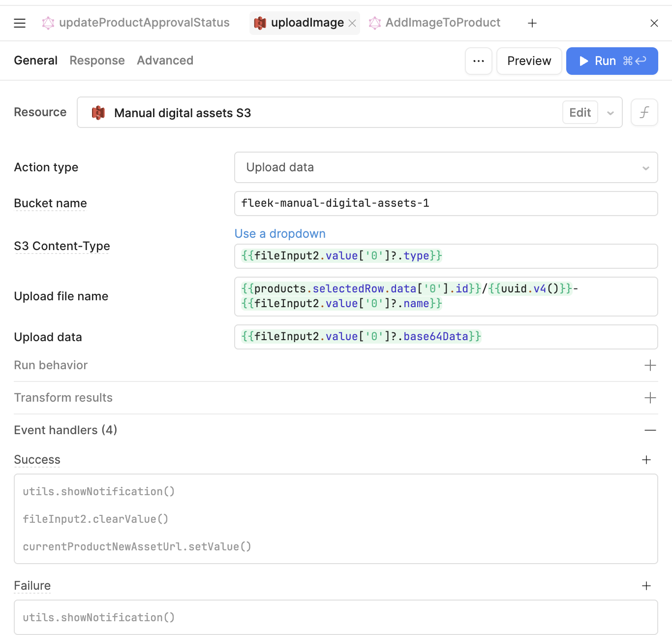Collapse the Event handlers section
Screen dimensions: 672x635
[x=650, y=430]
